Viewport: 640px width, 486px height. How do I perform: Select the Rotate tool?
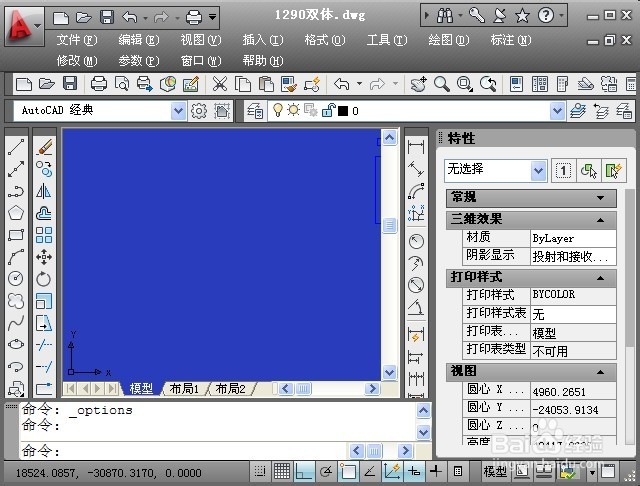[44, 279]
